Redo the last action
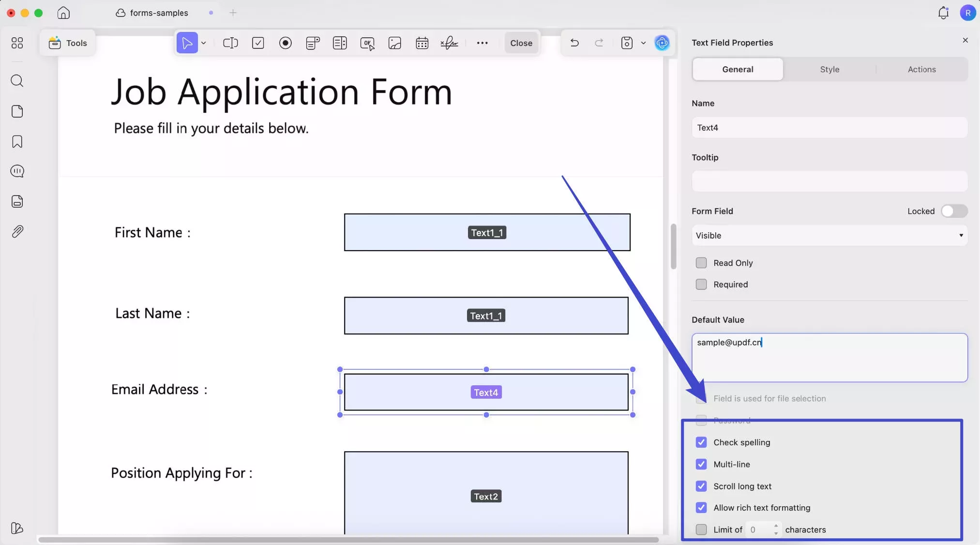The image size is (980, 545). point(599,43)
